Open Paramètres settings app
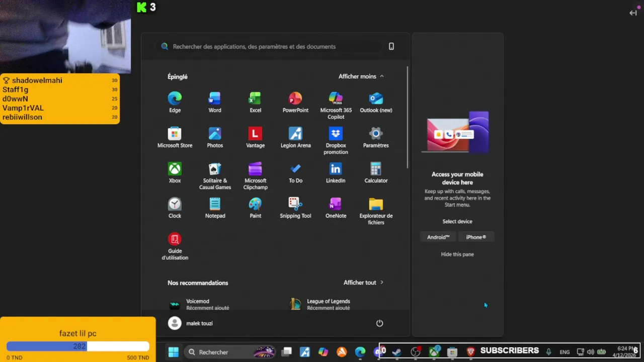This screenshot has width=644, height=362. tap(376, 138)
